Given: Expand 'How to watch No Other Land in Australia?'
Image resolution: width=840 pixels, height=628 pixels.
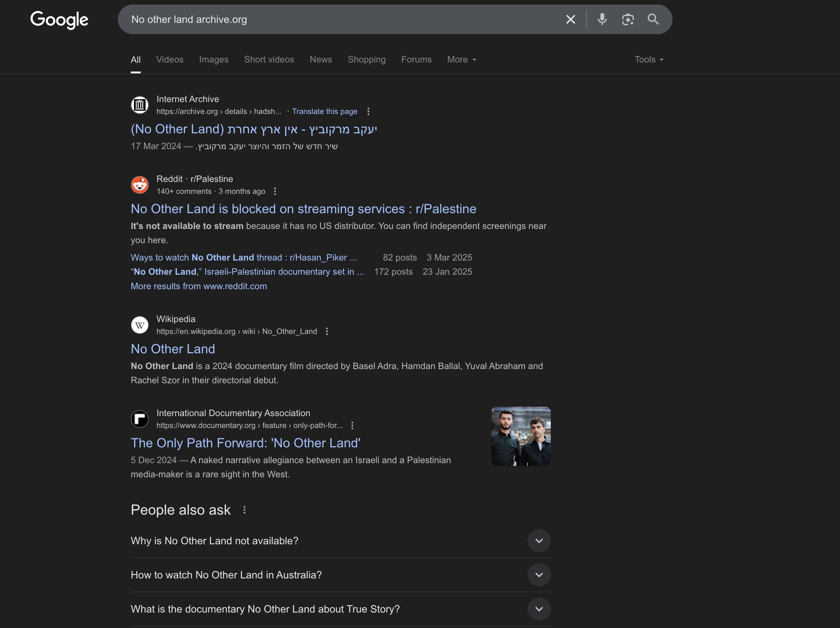Looking at the screenshot, I should coord(341,575).
